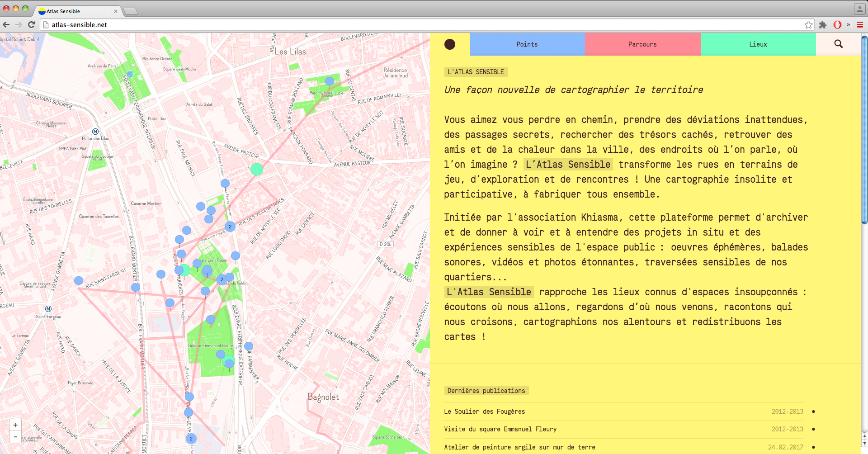Viewport: 868px width, 454px height.
Task: Click the L'ATLAS SENSIBLE heading label
Action: coord(476,72)
